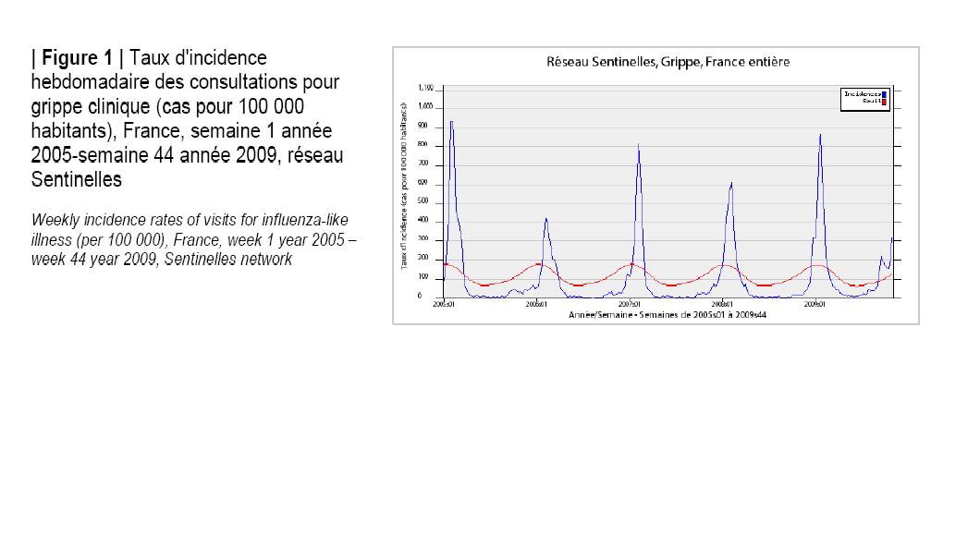The image size is (980, 546).
Task: Click the word 'Sentinelles' ending the French caption
Action: [76, 179]
